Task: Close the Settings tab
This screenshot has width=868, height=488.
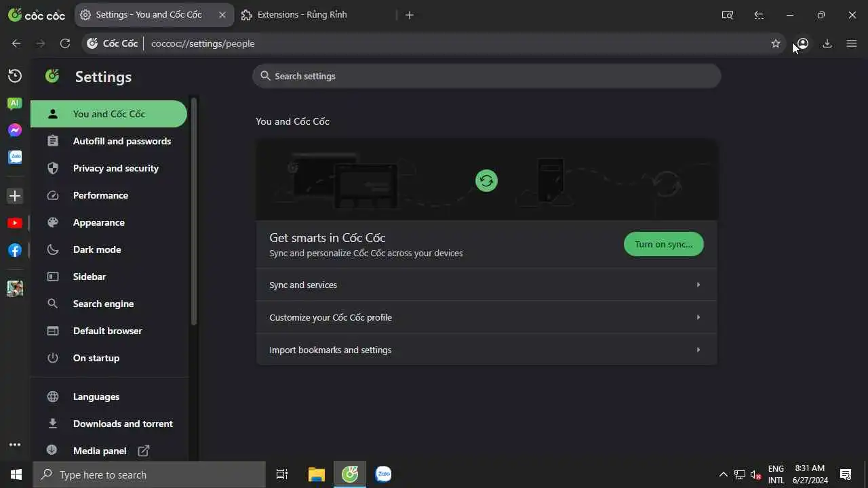Action: 222,15
